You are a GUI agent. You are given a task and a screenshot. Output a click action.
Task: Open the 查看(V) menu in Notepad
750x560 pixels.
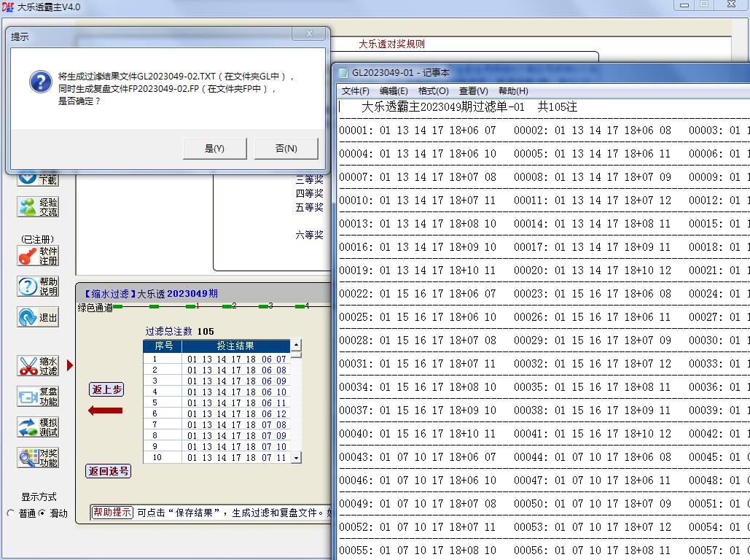pos(473,91)
